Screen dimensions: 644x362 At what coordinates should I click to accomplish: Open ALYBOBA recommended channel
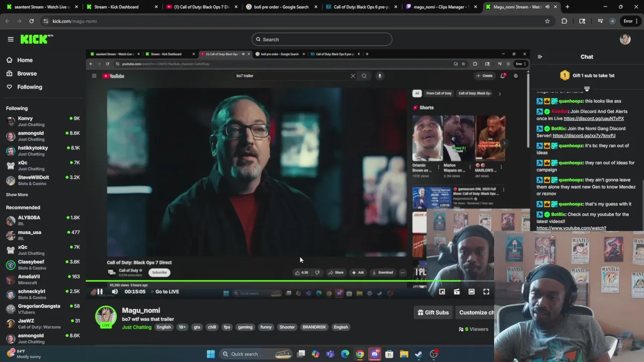43,221
